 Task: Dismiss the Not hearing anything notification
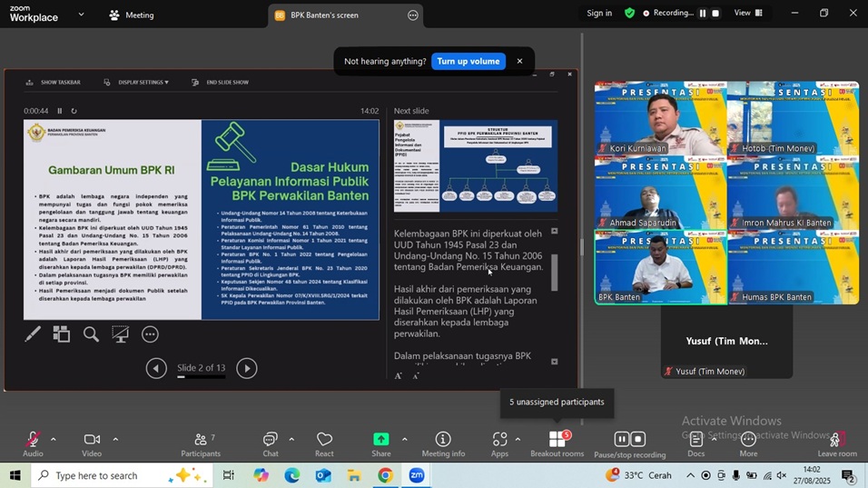[519, 61]
